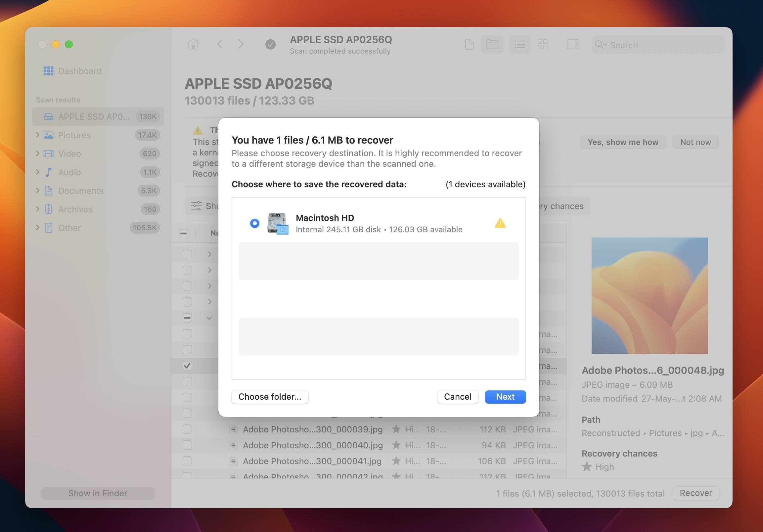
Task: Check the box for Adobe Photosho...300_000040.jpg
Action: click(x=187, y=445)
